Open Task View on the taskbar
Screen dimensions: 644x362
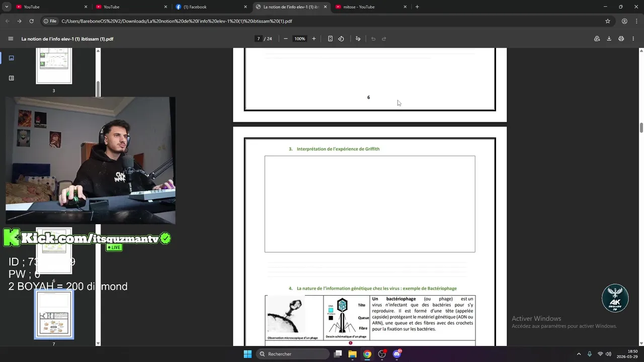pos(338,354)
